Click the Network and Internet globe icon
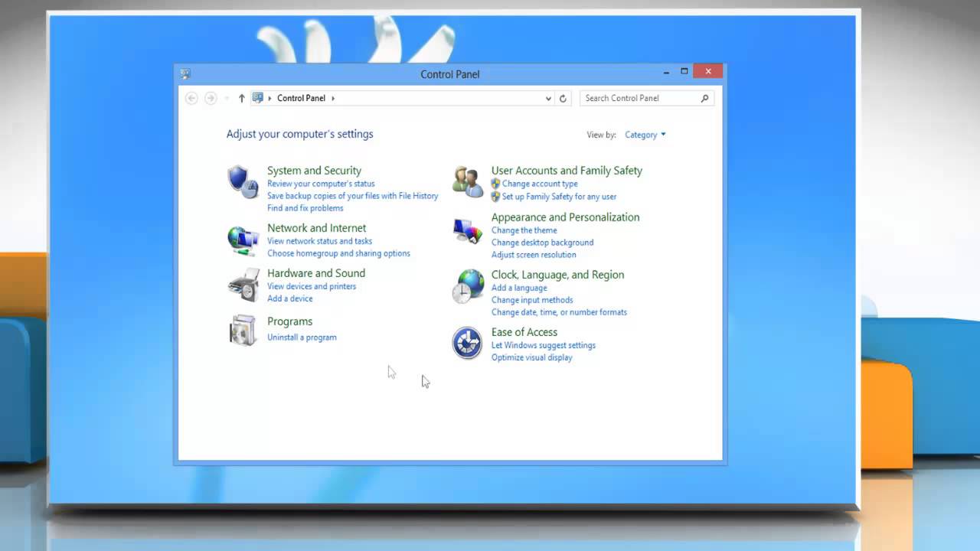Image resolution: width=980 pixels, height=551 pixels. click(243, 240)
